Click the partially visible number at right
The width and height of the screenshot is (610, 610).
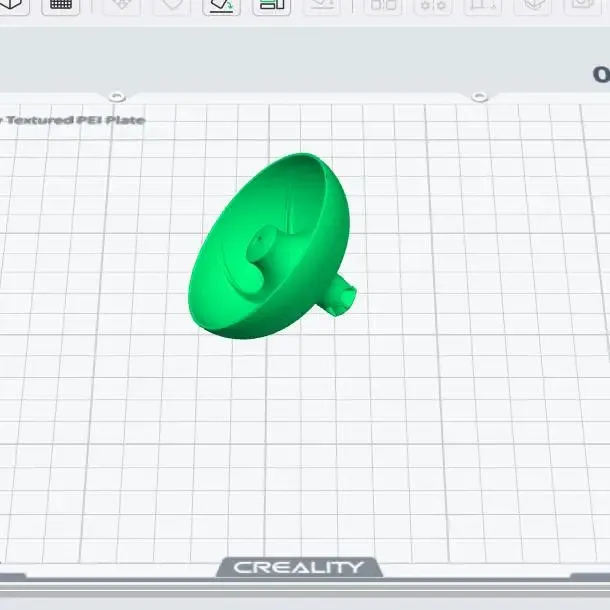click(x=601, y=74)
